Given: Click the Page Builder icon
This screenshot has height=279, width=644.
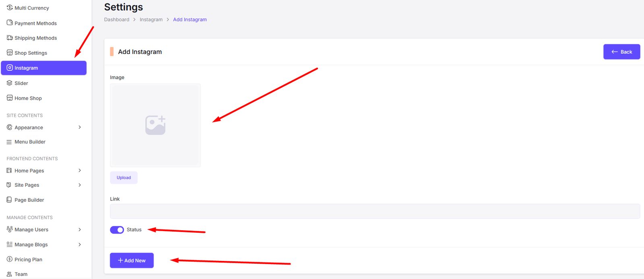Looking at the screenshot, I should click(x=9, y=200).
